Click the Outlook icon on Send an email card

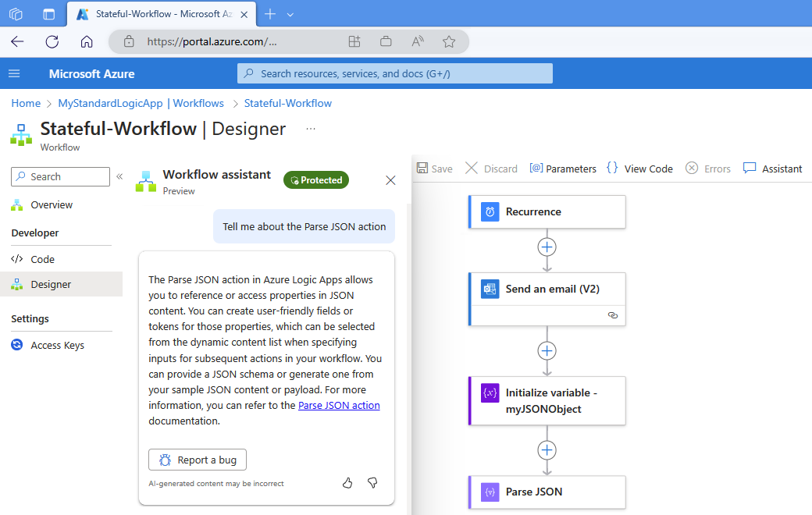[x=490, y=289]
